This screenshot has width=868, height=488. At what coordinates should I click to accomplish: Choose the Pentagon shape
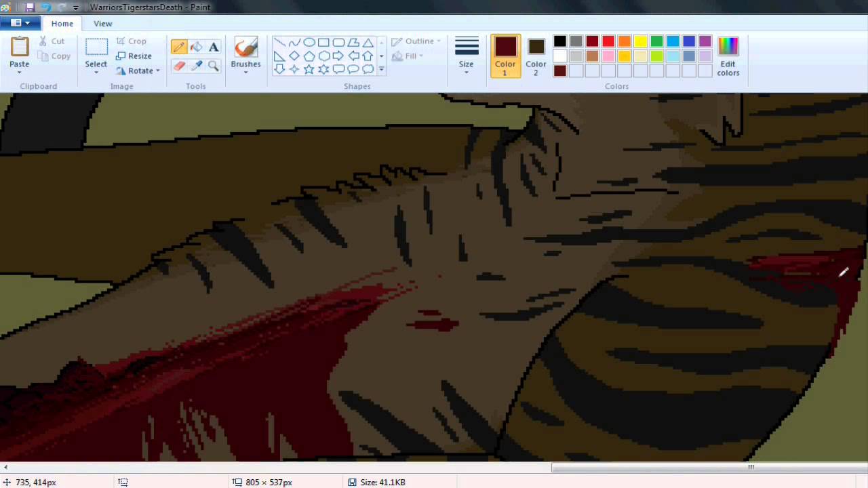click(309, 56)
